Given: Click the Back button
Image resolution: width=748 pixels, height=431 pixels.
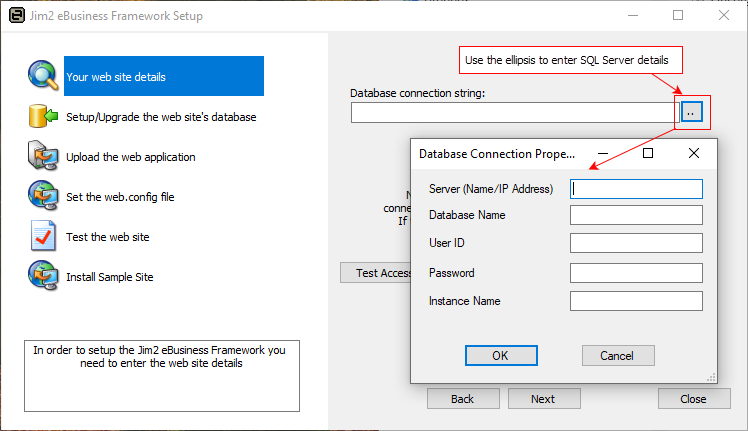Looking at the screenshot, I should coord(462,398).
